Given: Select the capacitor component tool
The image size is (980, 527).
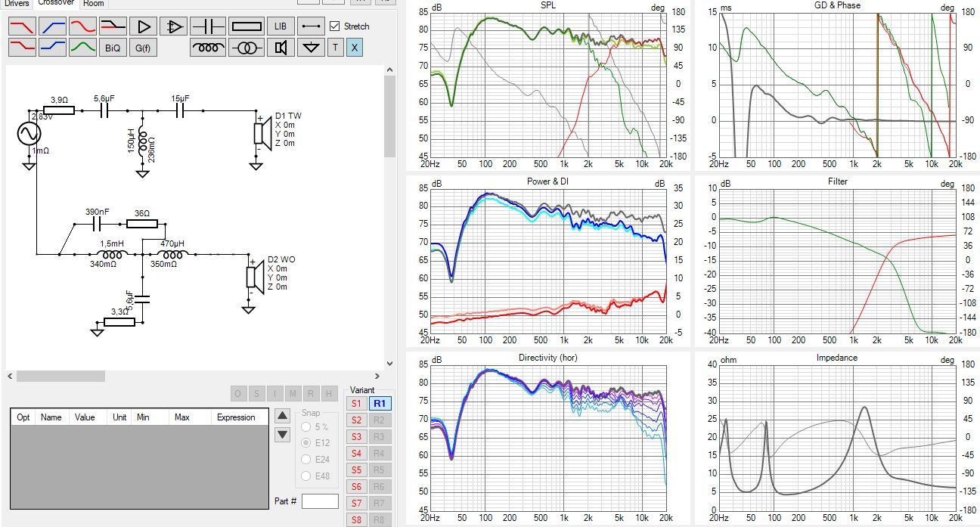Looking at the screenshot, I should tap(208, 26).
